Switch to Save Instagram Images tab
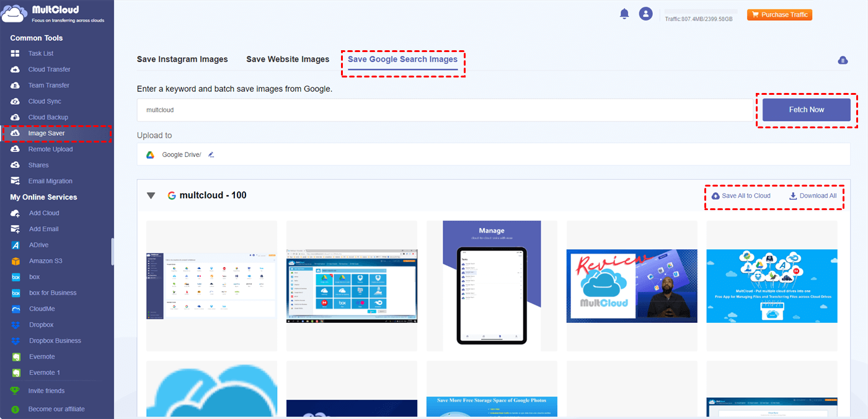Image resolution: width=868 pixels, height=419 pixels. pyautogui.click(x=182, y=60)
